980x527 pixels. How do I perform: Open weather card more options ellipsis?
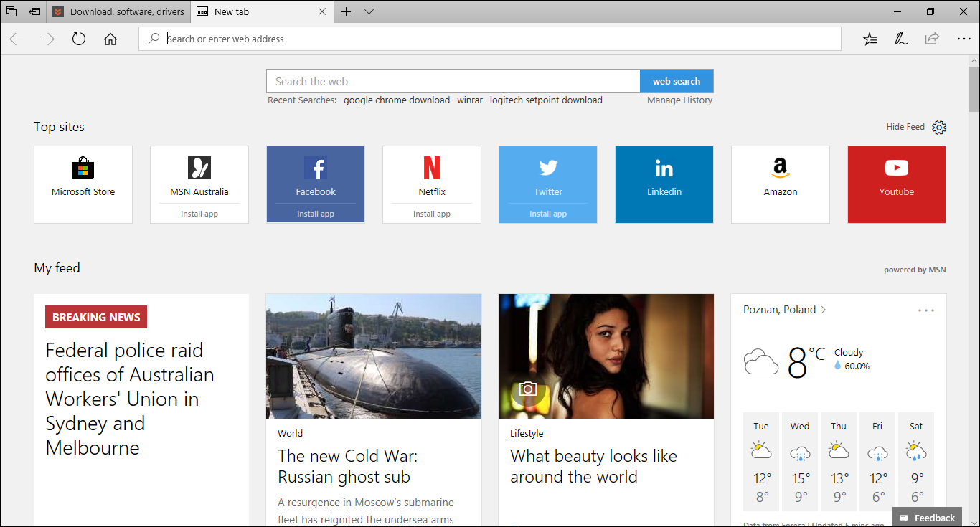(926, 310)
